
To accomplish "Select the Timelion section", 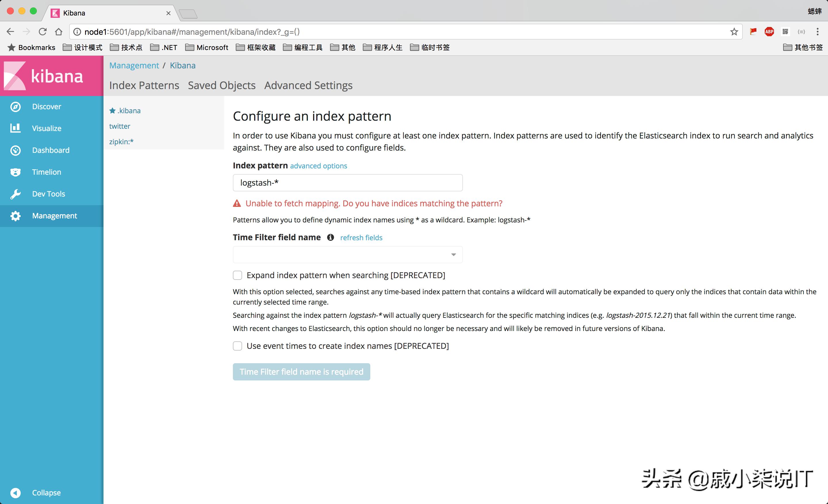I will tap(46, 172).
